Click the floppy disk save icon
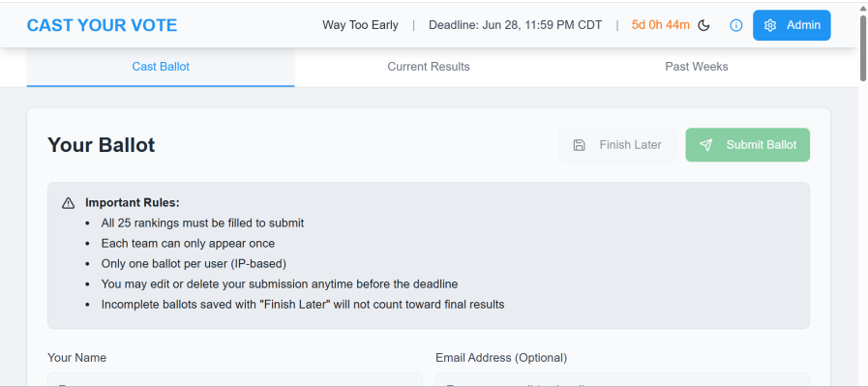 [x=579, y=145]
